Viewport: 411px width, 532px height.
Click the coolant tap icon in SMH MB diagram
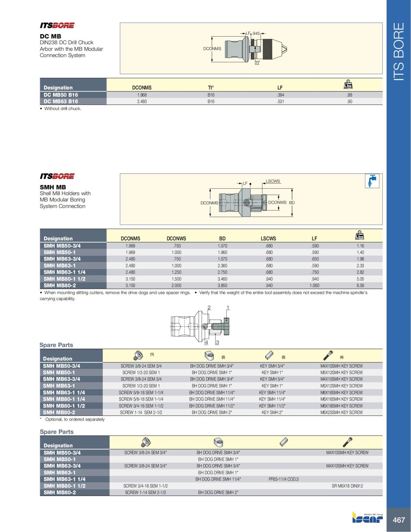[x=372, y=181]
